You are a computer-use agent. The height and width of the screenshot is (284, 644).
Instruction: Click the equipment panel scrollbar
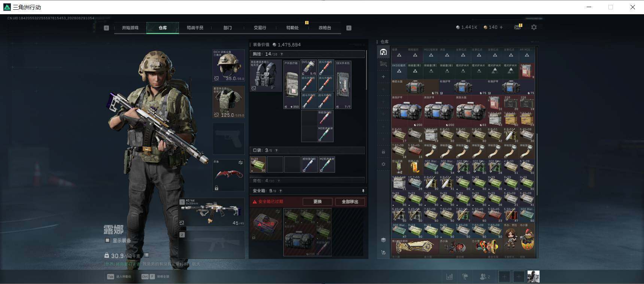point(367,70)
